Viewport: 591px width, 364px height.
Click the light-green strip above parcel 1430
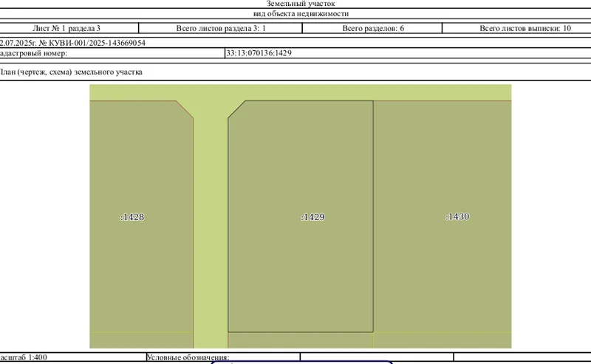pos(442,92)
